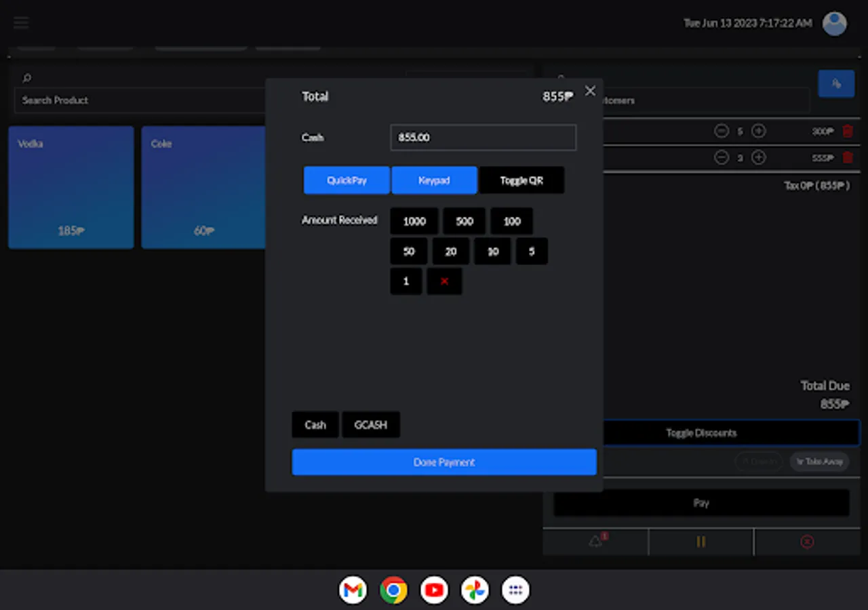Increase quantity in the 555₱ cart row

[759, 158]
